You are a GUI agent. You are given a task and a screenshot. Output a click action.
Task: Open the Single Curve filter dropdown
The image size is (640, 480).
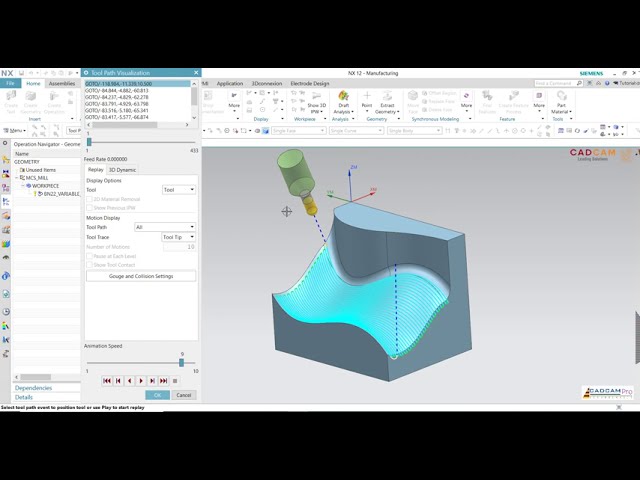click(356, 131)
